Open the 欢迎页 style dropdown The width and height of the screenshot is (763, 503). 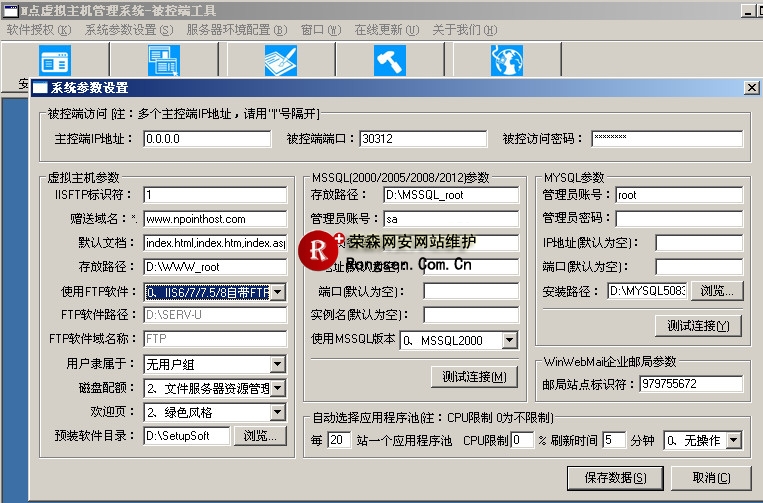coord(278,412)
